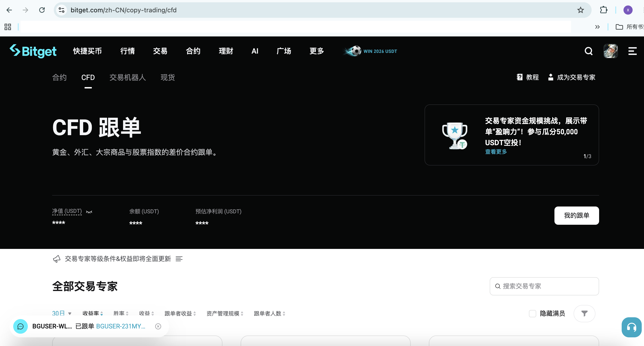The width and height of the screenshot is (644, 346).
Task: Expand hidden bookmarks with double chevron
Action: tap(597, 27)
